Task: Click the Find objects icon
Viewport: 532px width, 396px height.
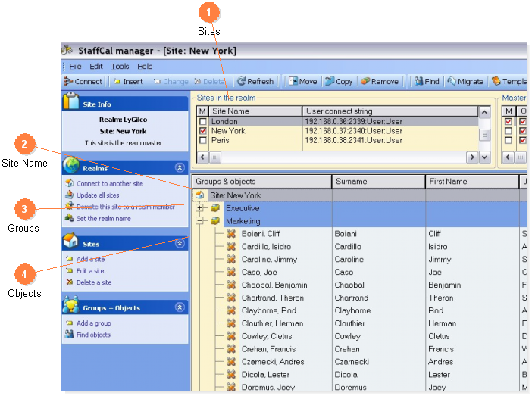Action: [x=69, y=335]
